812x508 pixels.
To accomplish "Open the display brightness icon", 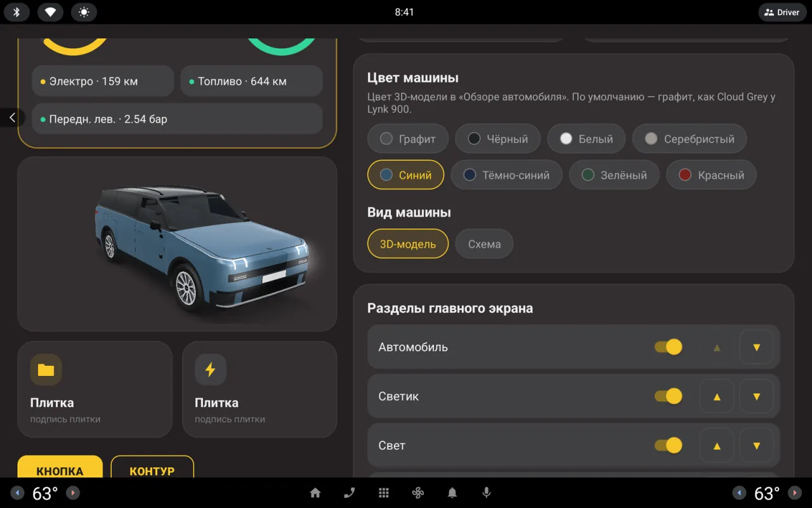I will [84, 12].
